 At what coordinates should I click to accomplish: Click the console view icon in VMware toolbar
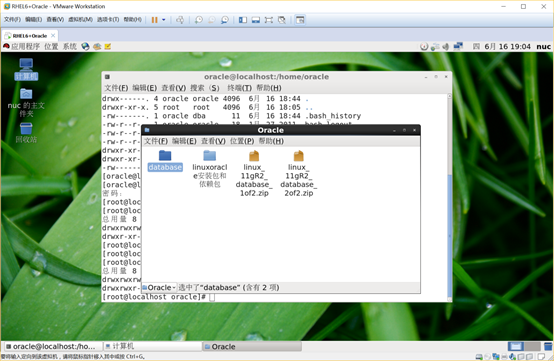click(x=300, y=20)
